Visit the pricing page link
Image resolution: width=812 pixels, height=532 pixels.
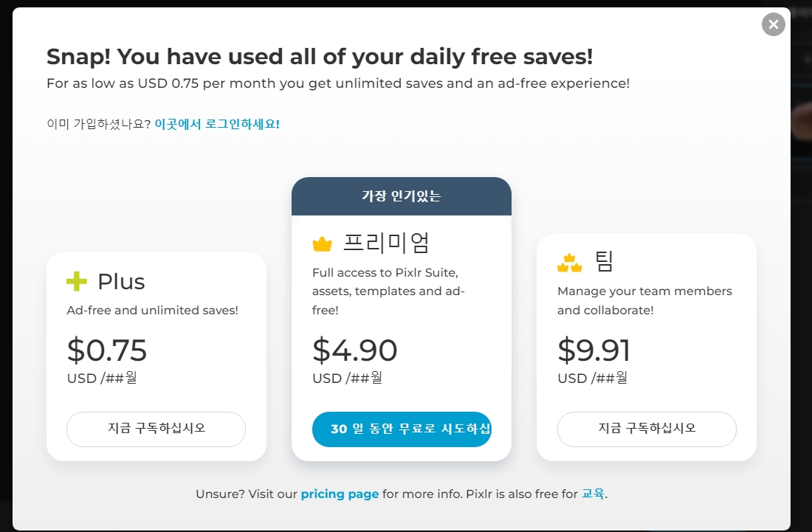(340, 494)
